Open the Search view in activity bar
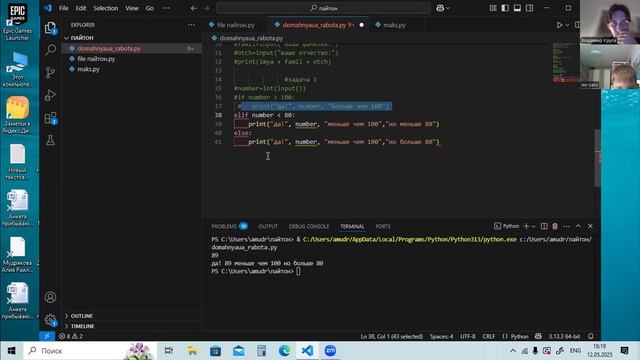The image size is (640, 360). coord(50,50)
